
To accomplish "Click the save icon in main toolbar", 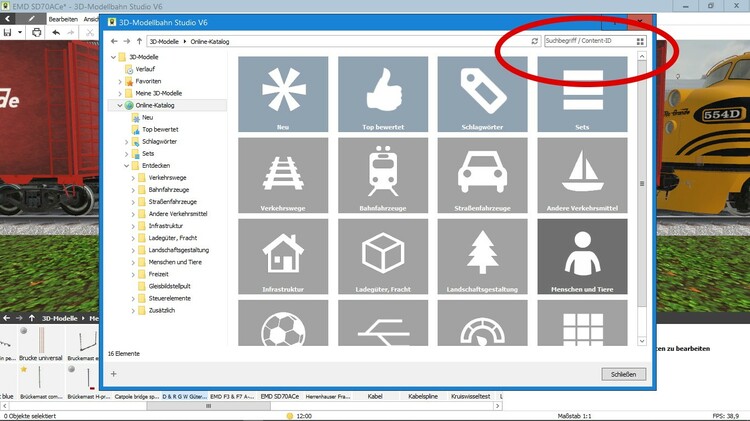I will (7, 33).
